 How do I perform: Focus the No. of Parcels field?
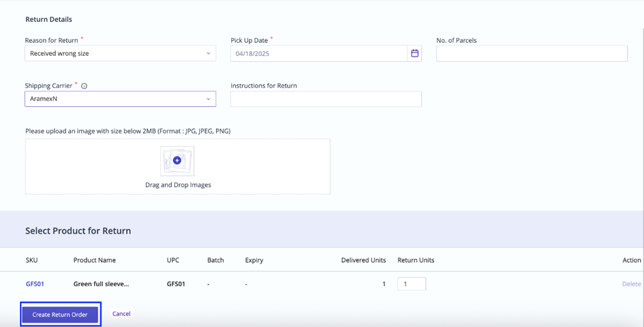pos(532,53)
